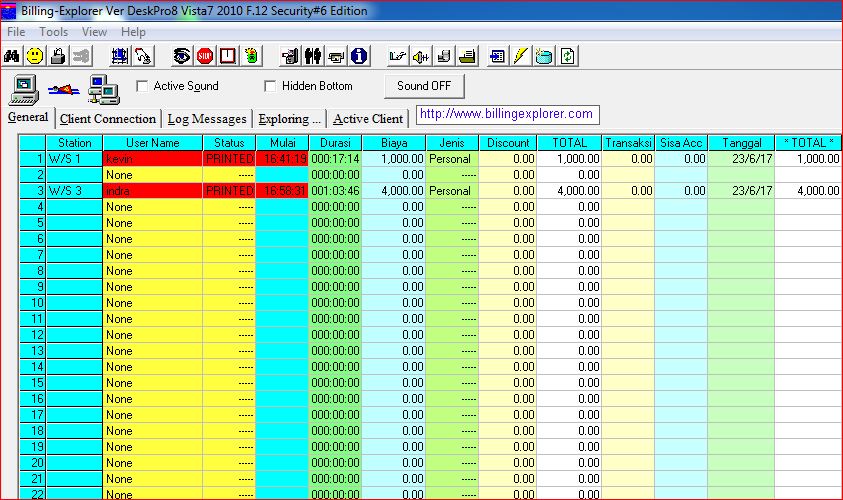Click the blue grid network icon

coord(119,56)
